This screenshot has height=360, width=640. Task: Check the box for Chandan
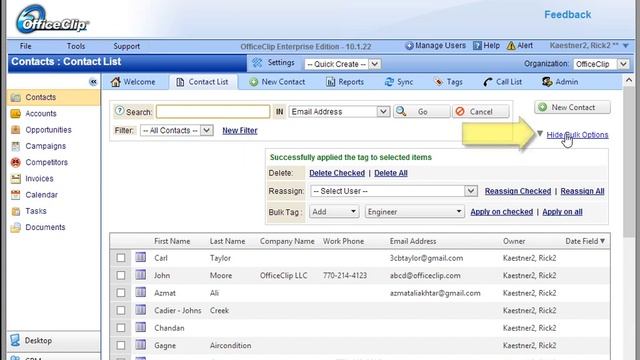point(121,328)
